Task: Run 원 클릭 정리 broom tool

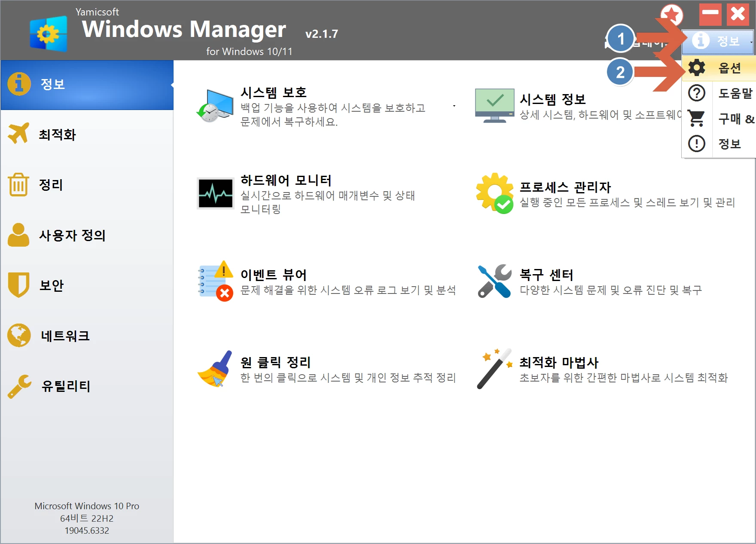Action: 327,369
